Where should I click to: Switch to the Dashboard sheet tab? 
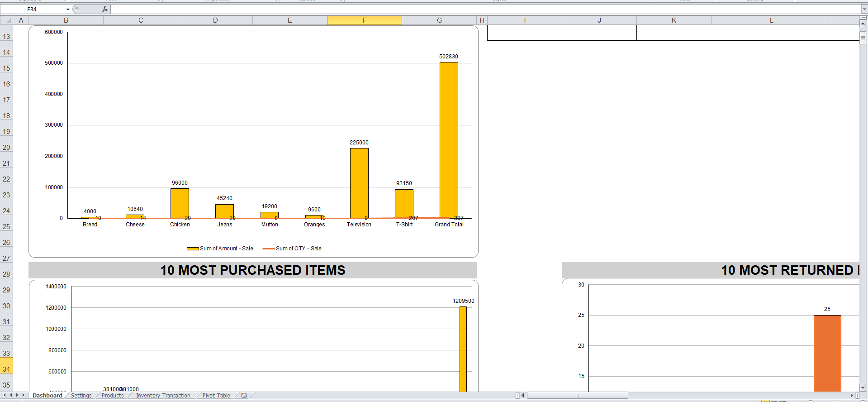coord(47,395)
